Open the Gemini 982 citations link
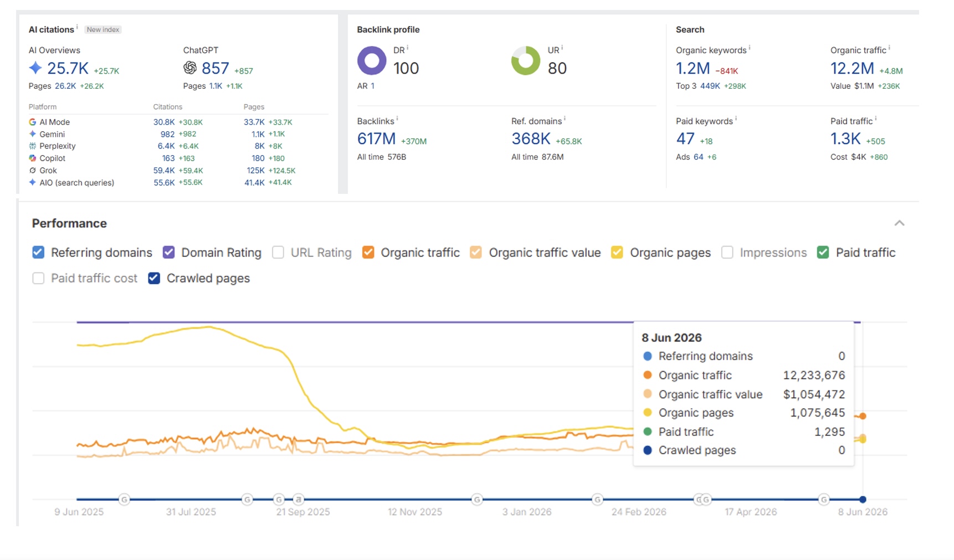 [168, 134]
